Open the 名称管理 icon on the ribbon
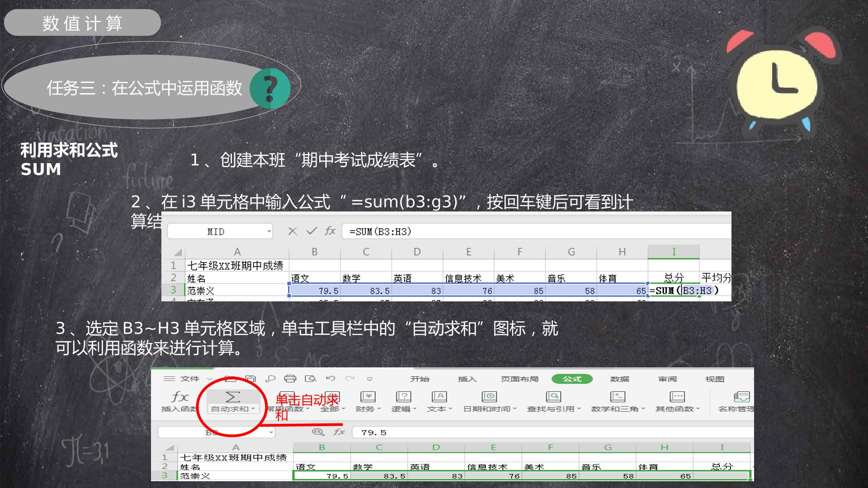Image resolution: width=868 pixels, height=488 pixels. click(x=741, y=397)
